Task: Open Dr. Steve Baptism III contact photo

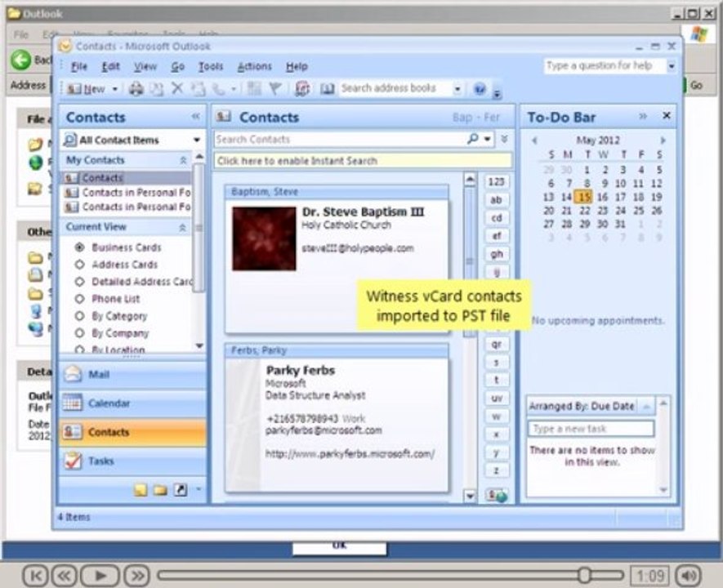Action: pyautogui.click(x=264, y=238)
